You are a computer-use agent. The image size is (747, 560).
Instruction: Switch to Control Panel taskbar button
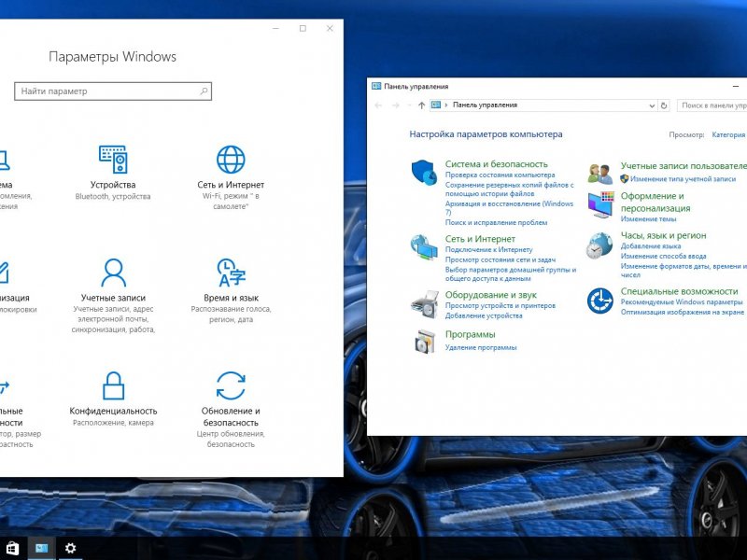(41, 548)
